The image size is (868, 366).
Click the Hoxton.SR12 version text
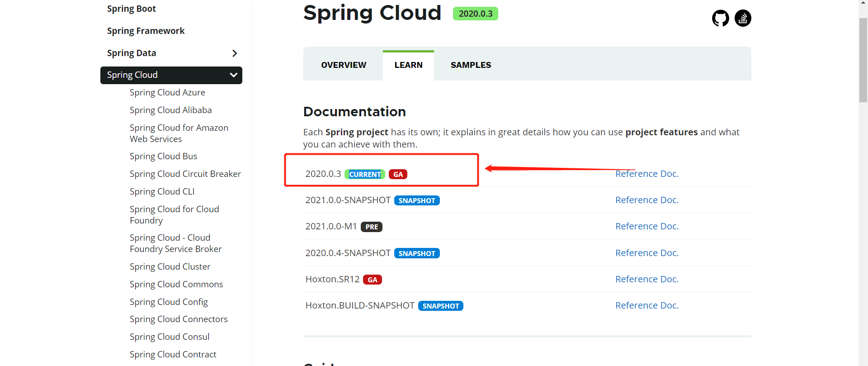[333, 279]
